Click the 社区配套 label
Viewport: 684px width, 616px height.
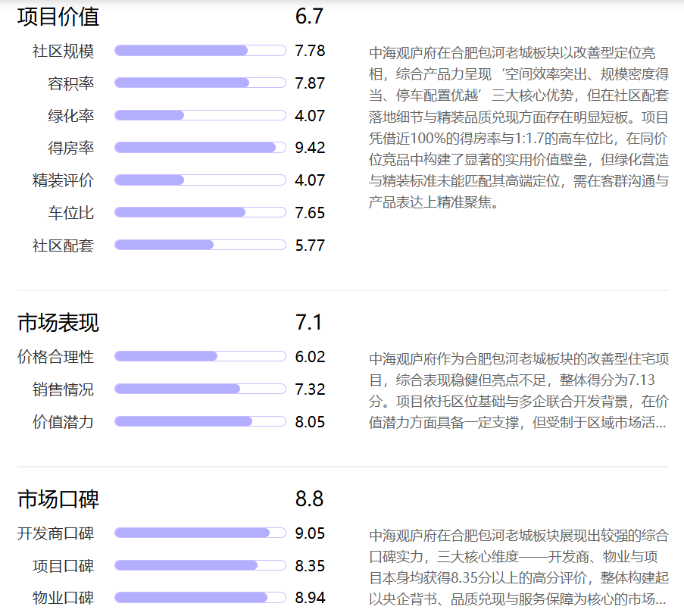tap(64, 245)
